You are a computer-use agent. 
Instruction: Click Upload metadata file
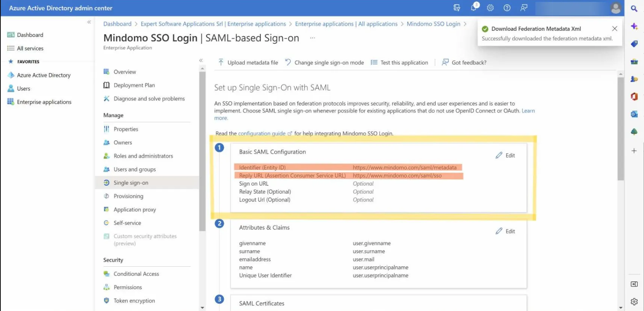coord(248,63)
